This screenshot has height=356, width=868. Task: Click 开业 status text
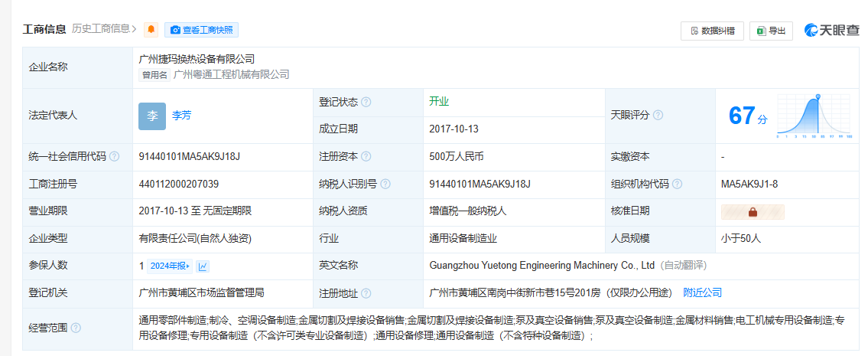439,102
